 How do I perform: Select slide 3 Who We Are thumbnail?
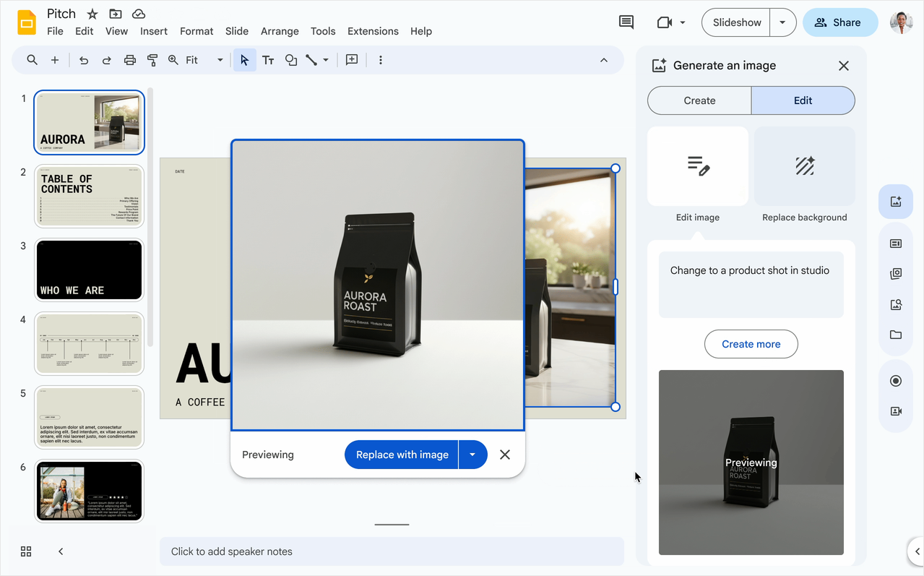[89, 270]
